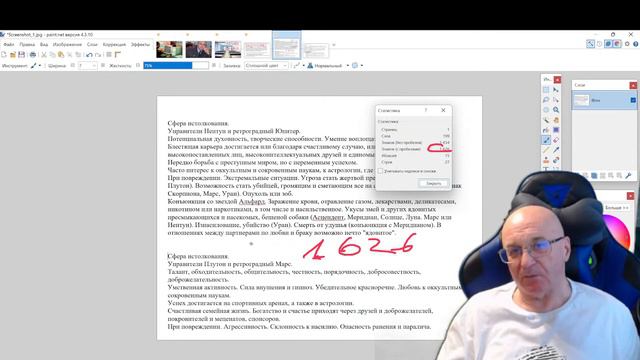Expand the image list arrow
The image size is (640, 360).
(334, 45)
